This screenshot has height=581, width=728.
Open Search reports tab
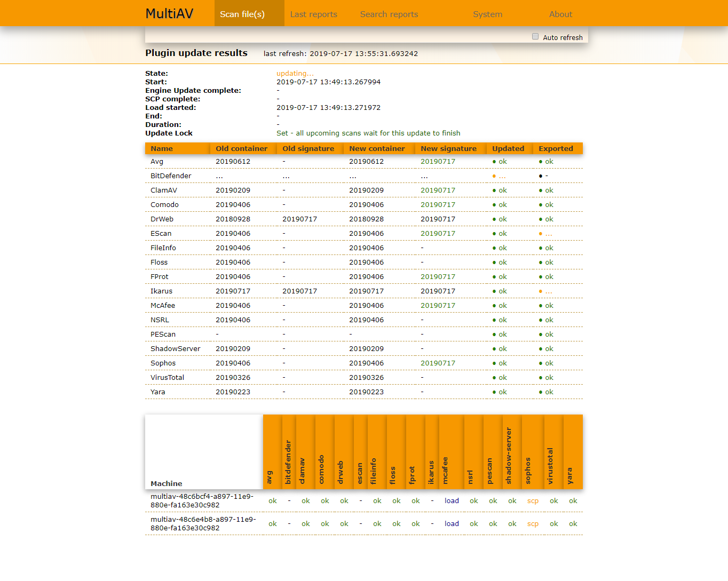point(389,14)
